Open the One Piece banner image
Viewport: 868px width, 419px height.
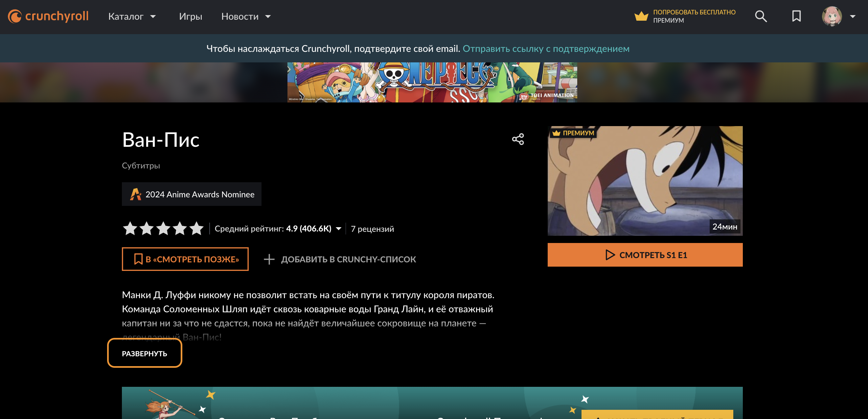point(432,82)
